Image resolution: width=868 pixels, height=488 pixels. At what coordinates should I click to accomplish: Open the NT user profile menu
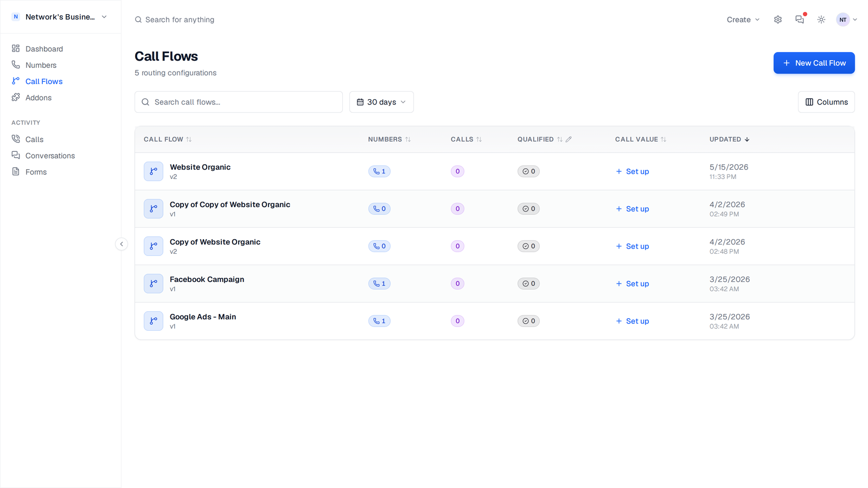pos(846,20)
